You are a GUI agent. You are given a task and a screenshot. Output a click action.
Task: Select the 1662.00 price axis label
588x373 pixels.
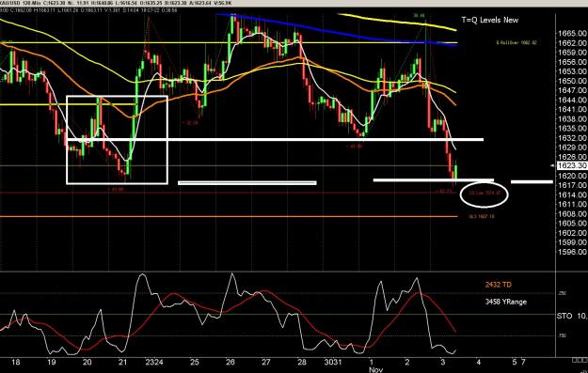click(572, 42)
